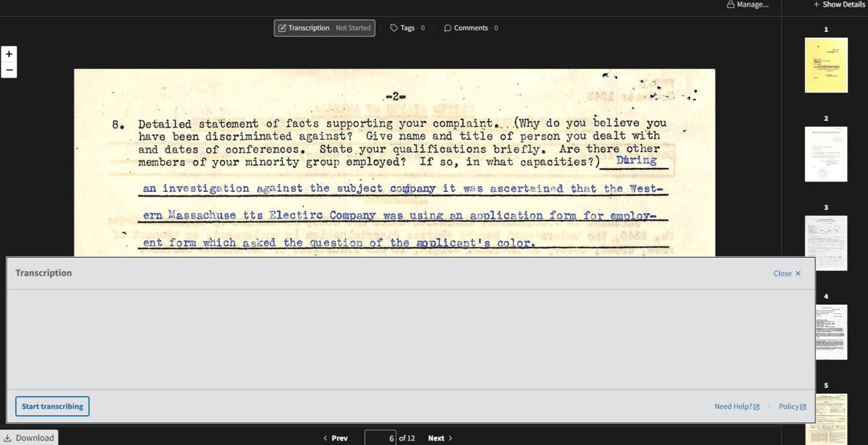
Task: Zoom out with the minus button
Action: (9, 70)
